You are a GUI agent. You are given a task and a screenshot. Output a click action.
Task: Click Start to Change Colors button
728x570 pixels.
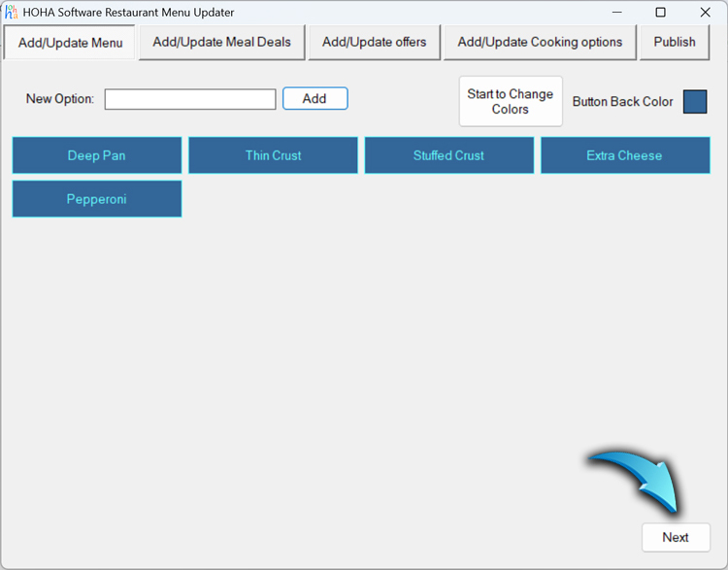coord(510,102)
